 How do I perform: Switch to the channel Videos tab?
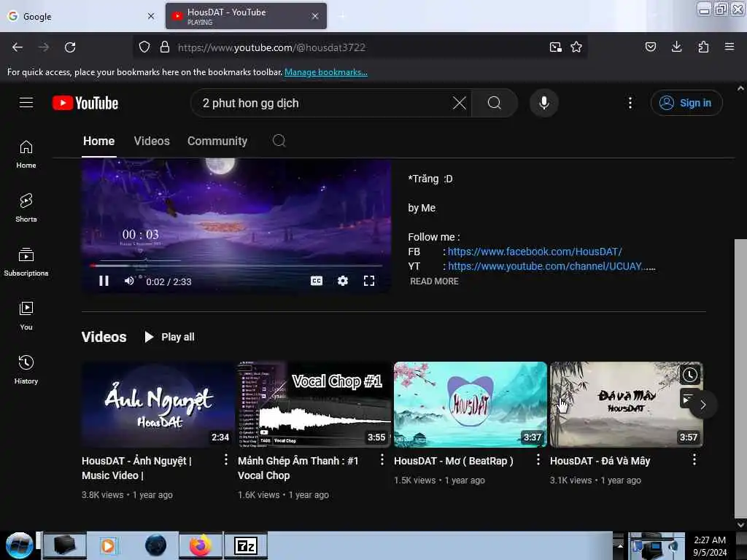152,141
